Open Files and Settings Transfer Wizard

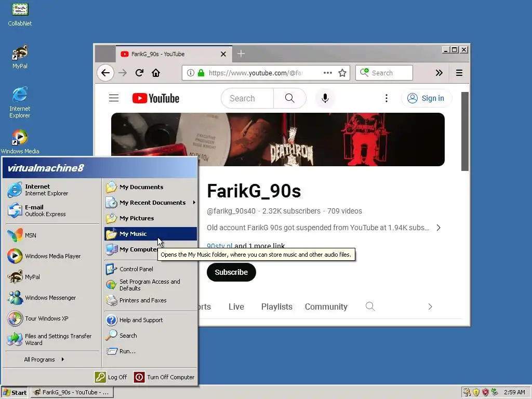tap(52, 339)
